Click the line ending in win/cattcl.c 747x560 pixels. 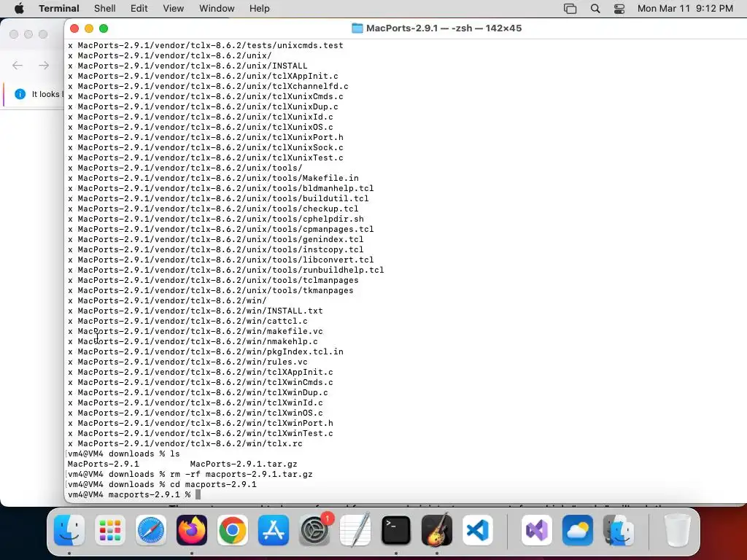[187, 321]
